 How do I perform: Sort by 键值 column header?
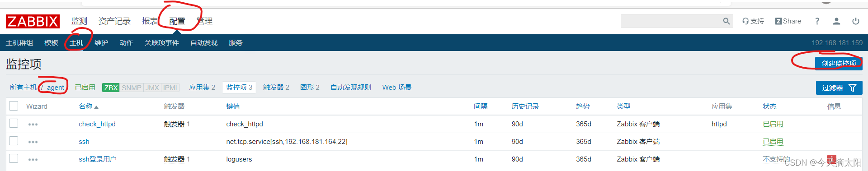233,106
